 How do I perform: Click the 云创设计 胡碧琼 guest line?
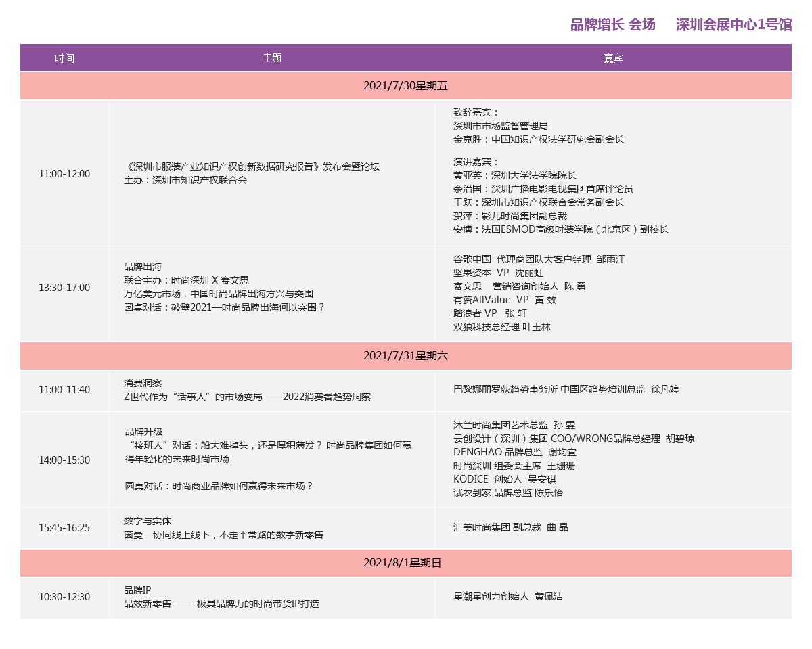[574, 439]
